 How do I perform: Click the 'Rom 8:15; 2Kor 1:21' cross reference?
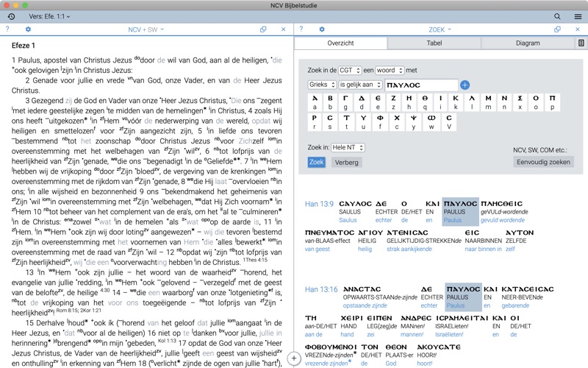click(79, 311)
